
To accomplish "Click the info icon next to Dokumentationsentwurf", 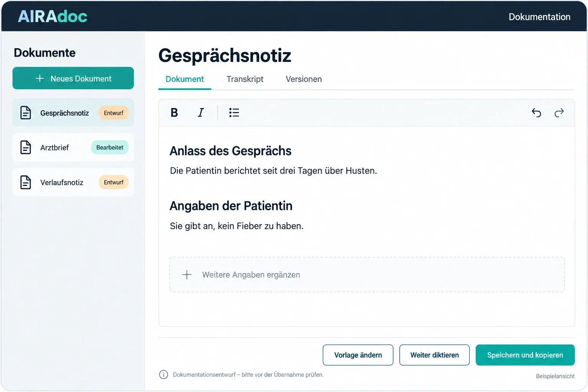I will point(163,374).
